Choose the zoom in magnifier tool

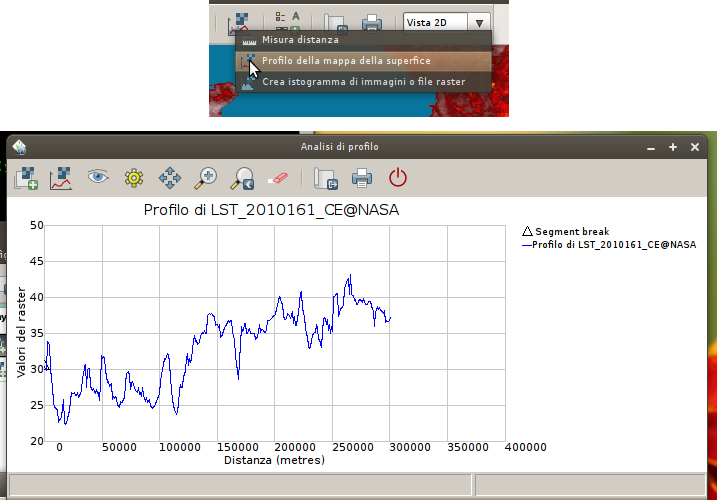point(205,178)
